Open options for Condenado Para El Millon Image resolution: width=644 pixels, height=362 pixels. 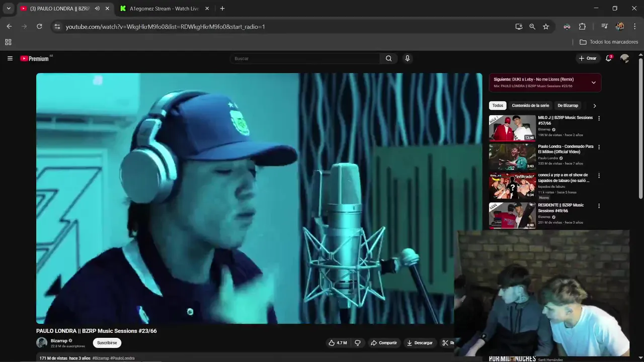coord(599,147)
